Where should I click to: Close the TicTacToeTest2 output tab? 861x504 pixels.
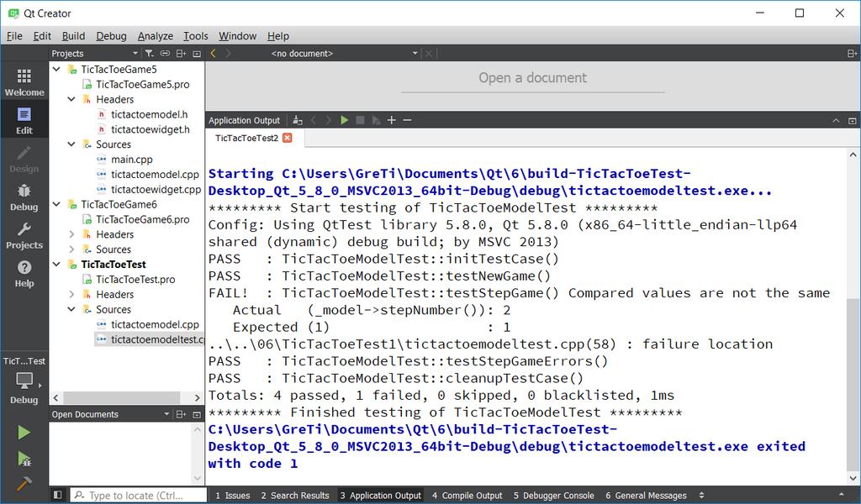tap(288, 138)
